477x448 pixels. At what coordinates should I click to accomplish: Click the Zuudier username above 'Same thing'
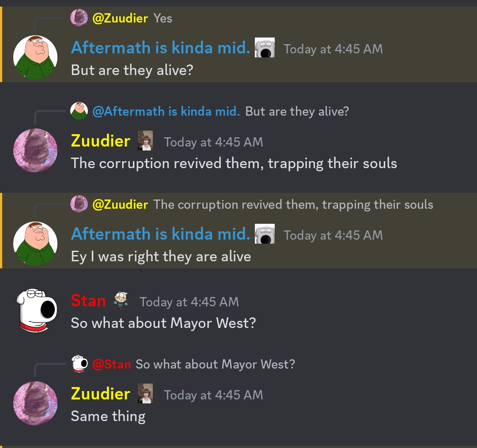pos(101,394)
